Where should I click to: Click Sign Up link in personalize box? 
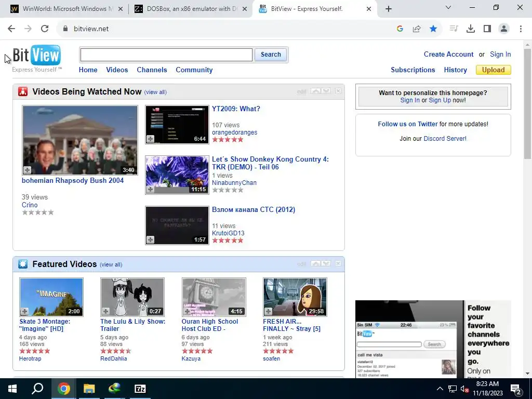440,100
